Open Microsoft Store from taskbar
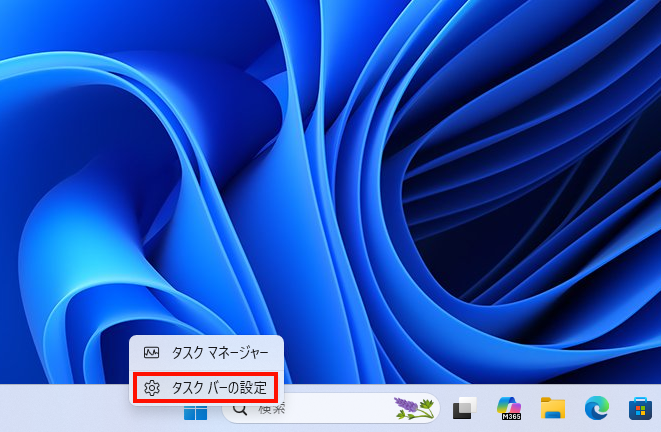Image resolution: width=661 pixels, height=432 pixels. pyautogui.click(x=640, y=408)
